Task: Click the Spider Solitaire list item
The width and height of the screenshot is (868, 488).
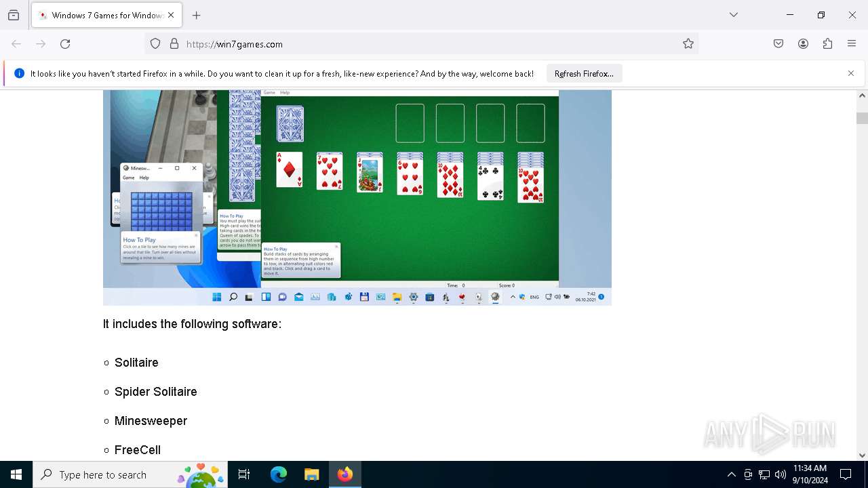Action: coord(156,392)
